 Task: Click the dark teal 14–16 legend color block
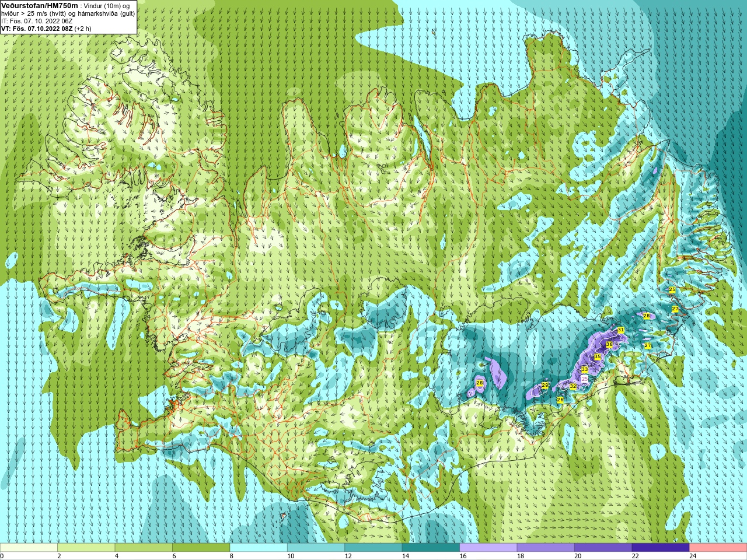click(431, 548)
